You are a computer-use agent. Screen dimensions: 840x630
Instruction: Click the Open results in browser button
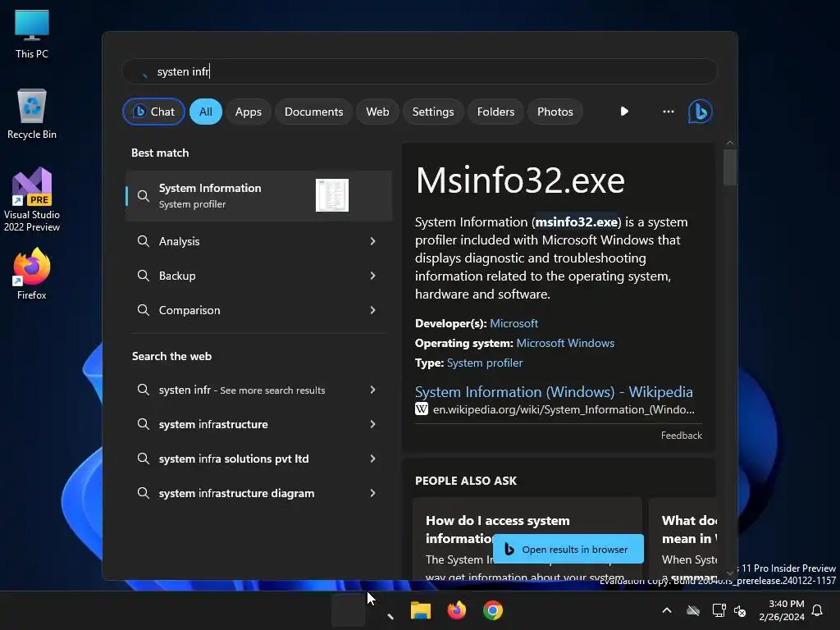568,549
